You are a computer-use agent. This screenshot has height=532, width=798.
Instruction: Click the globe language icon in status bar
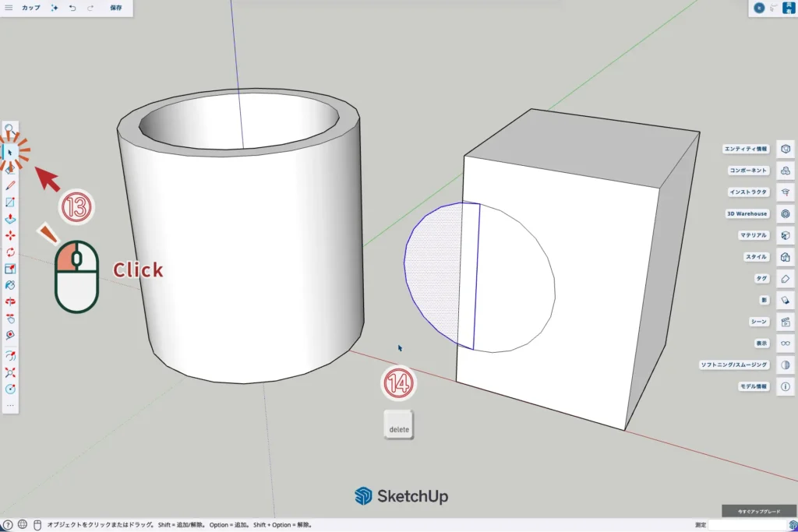pos(23,524)
